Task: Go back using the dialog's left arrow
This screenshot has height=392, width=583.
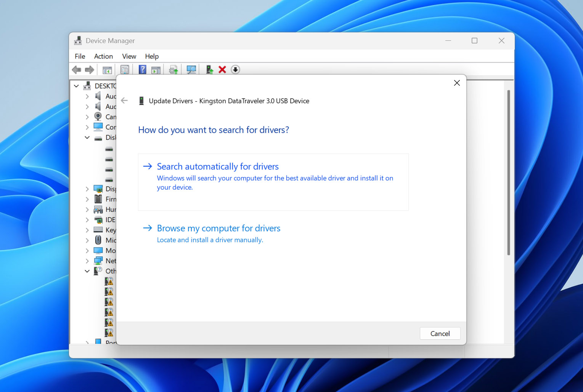Action: pos(124,101)
